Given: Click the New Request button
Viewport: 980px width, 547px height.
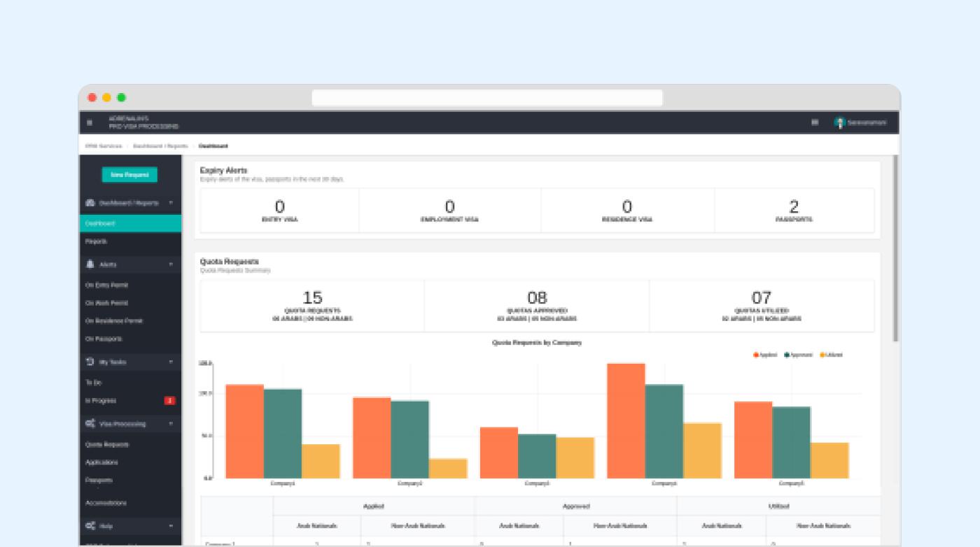Looking at the screenshot, I should pyautogui.click(x=129, y=175).
